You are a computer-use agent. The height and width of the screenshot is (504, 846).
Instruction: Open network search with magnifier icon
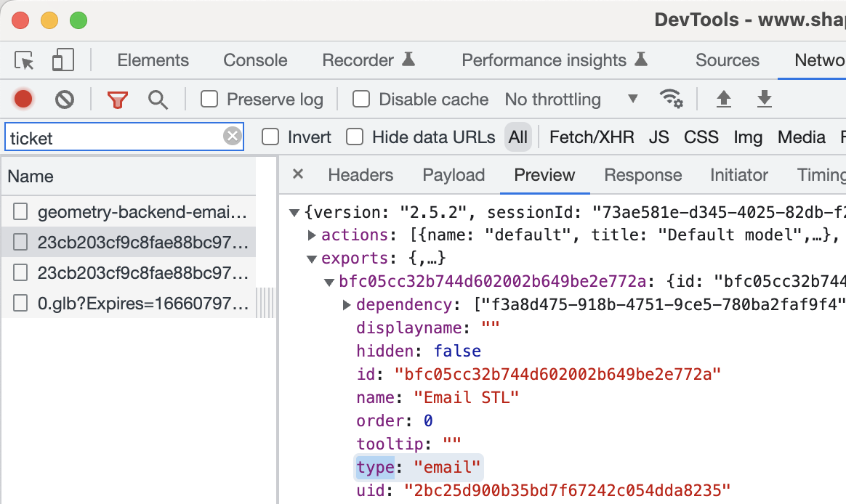158,99
